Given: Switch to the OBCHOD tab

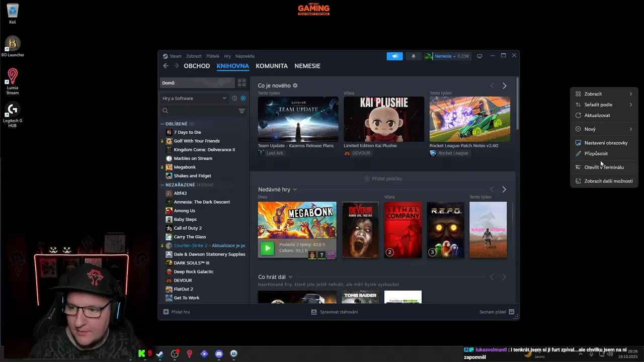Looking at the screenshot, I should (197, 66).
